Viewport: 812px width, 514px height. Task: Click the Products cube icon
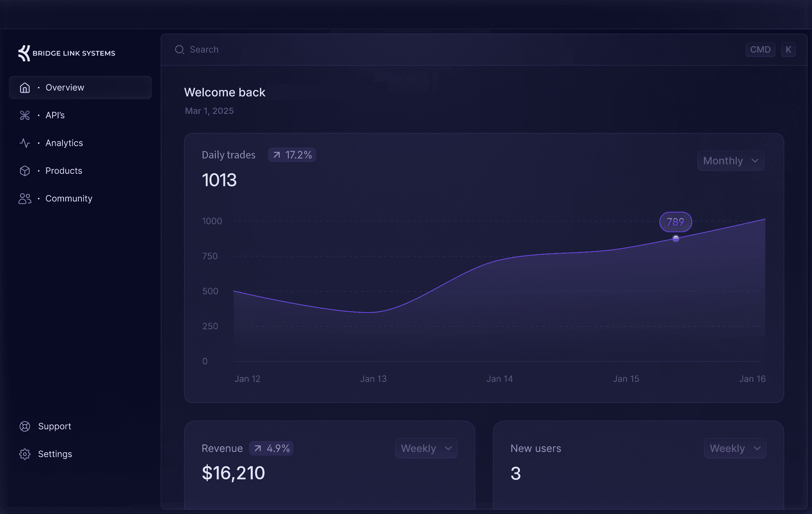point(25,171)
